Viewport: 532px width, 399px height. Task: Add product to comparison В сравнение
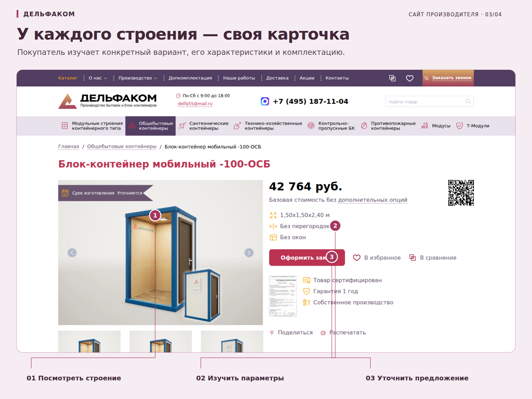433,258
